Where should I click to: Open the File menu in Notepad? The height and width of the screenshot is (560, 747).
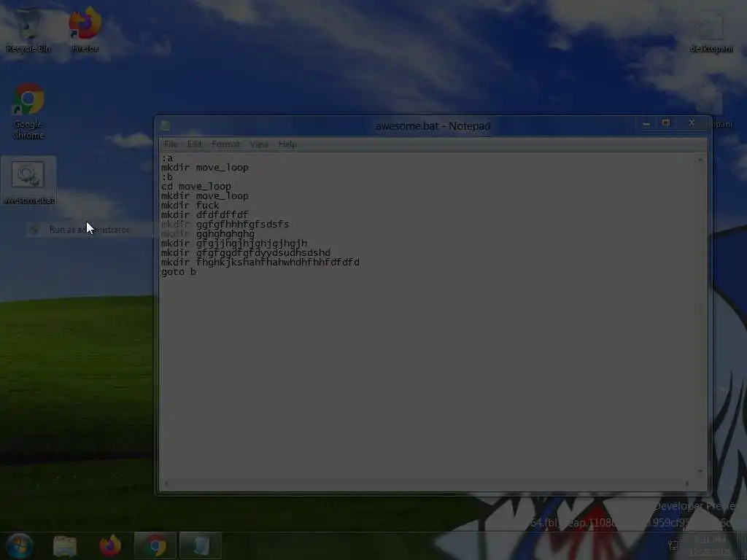click(170, 144)
